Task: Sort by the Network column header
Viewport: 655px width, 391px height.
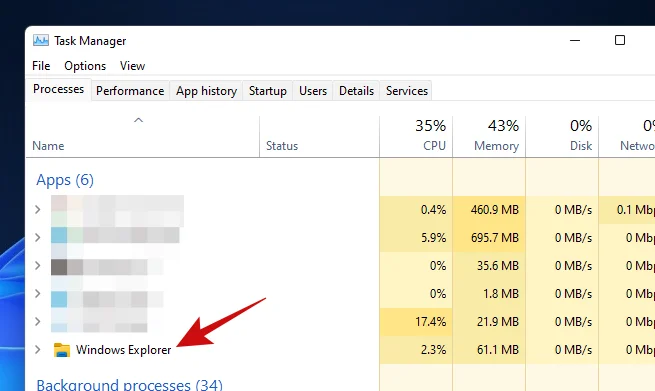Action: point(627,137)
